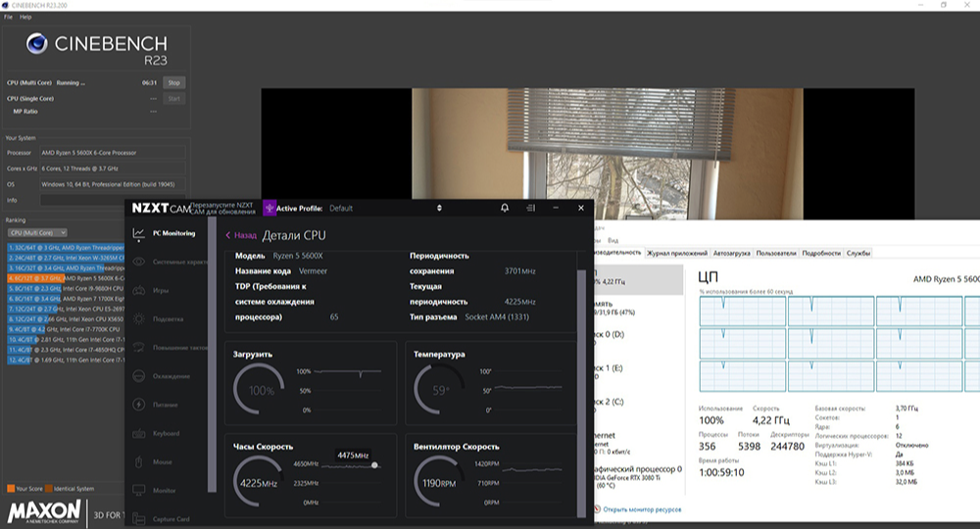The width and height of the screenshot is (980, 529).
Task: Click the Температура 59° gauge
Action: [x=439, y=390]
